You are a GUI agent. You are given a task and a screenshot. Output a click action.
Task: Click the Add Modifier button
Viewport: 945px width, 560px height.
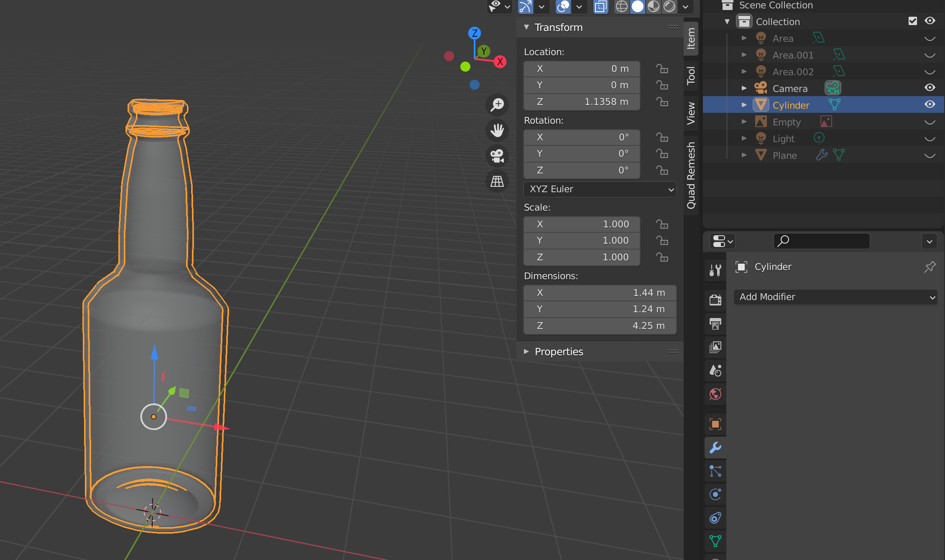point(835,297)
